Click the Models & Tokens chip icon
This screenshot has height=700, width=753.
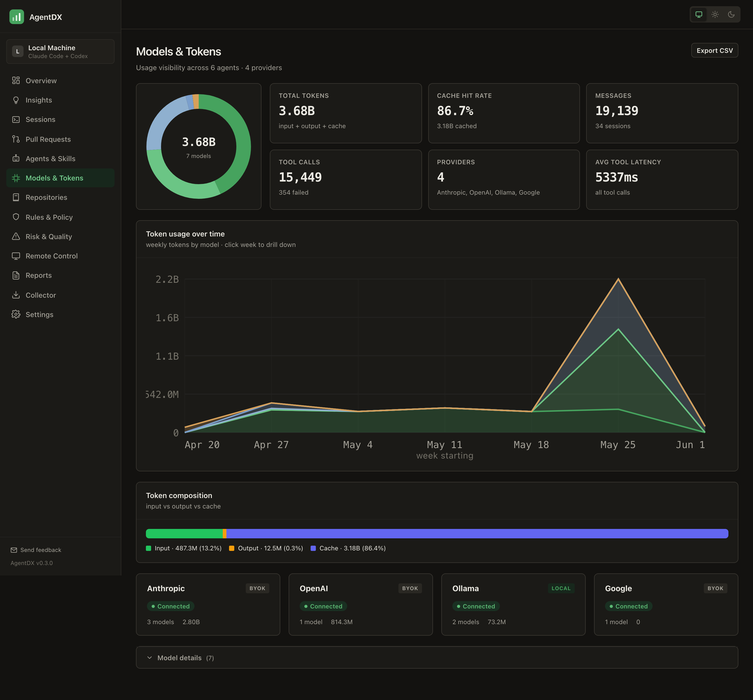coord(16,178)
